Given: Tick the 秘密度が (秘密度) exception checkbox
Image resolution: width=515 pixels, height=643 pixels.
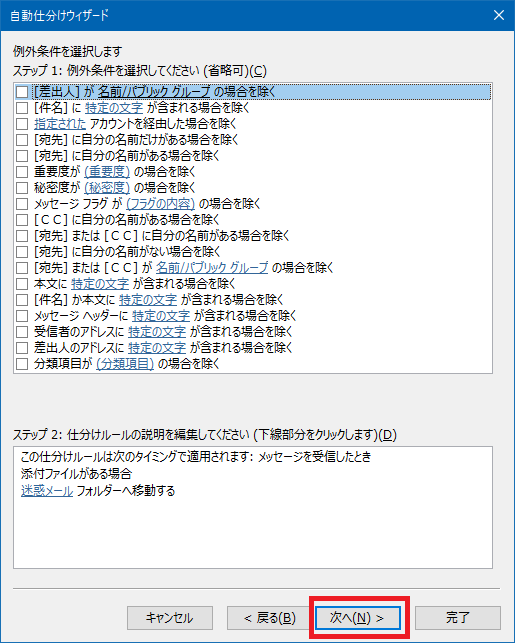Looking at the screenshot, I should (x=22, y=188).
